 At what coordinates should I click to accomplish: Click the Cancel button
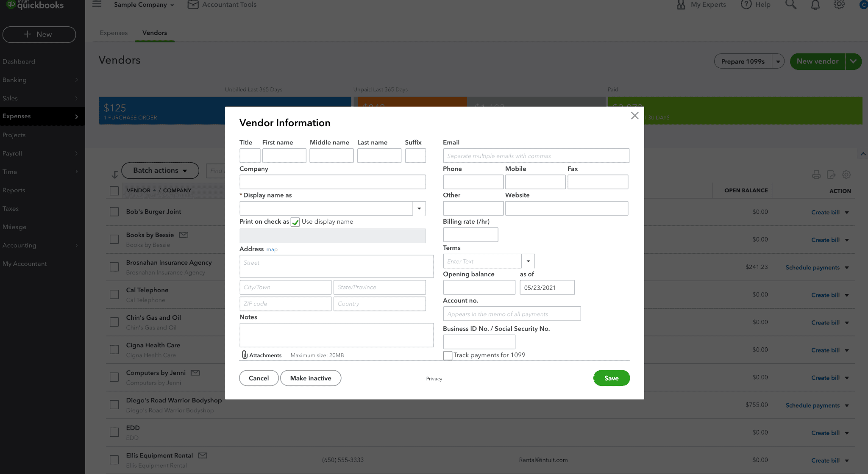(259, 378)
